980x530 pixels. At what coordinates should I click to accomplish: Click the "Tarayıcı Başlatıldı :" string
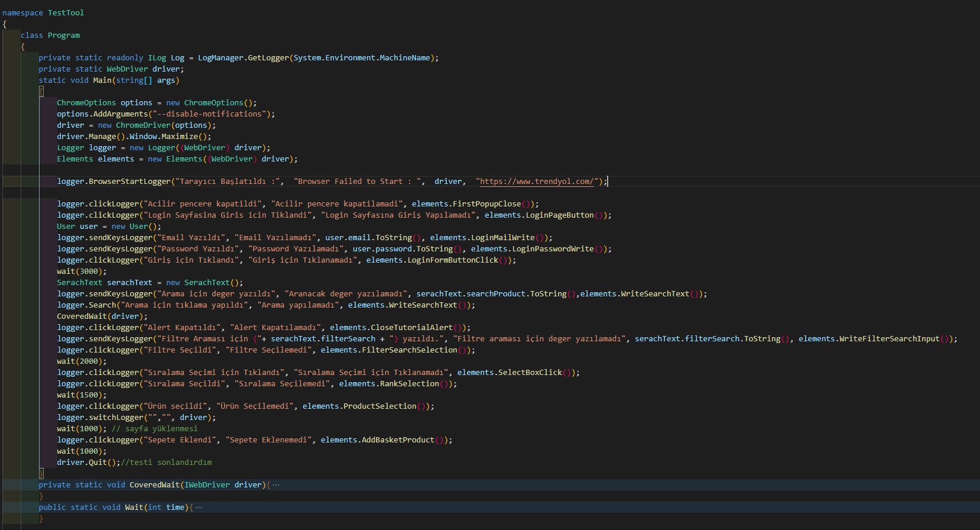(228, 182)
